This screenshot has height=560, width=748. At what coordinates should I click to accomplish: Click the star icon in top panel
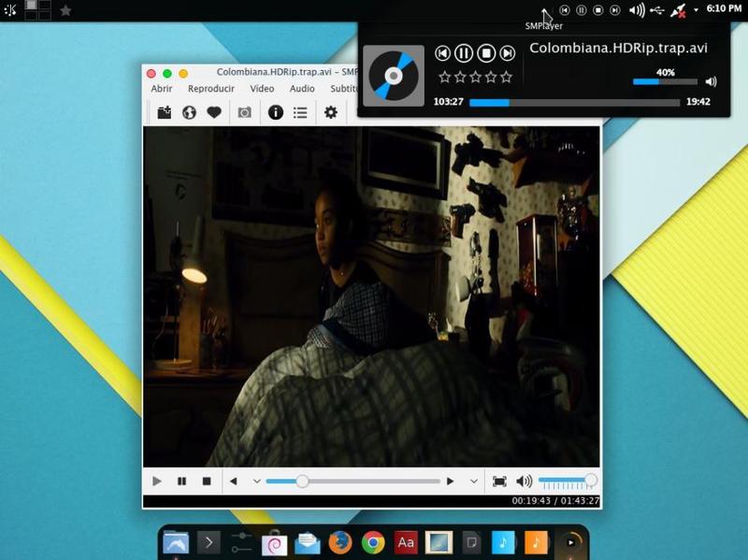pos(65,10)
